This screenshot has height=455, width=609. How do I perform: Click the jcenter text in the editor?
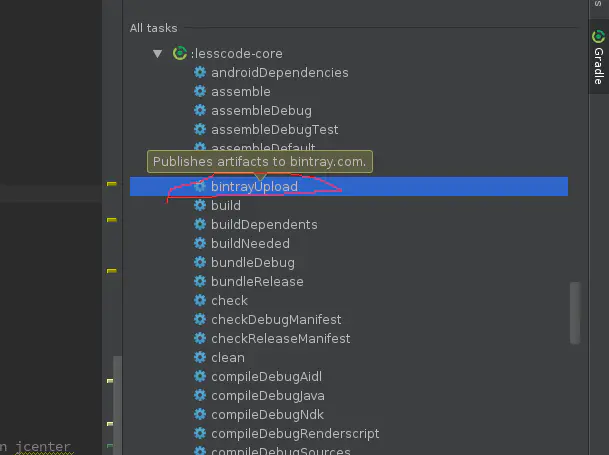click(43, 447)
